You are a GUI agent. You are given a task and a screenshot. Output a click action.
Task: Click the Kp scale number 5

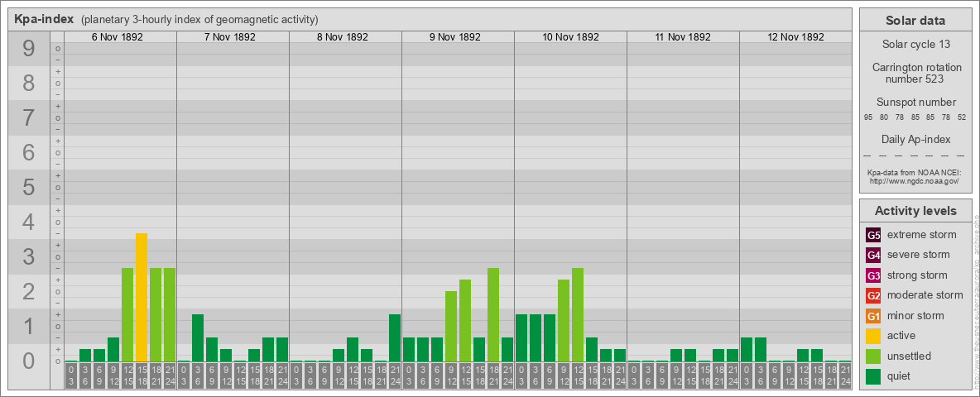(x=28, y=187)
